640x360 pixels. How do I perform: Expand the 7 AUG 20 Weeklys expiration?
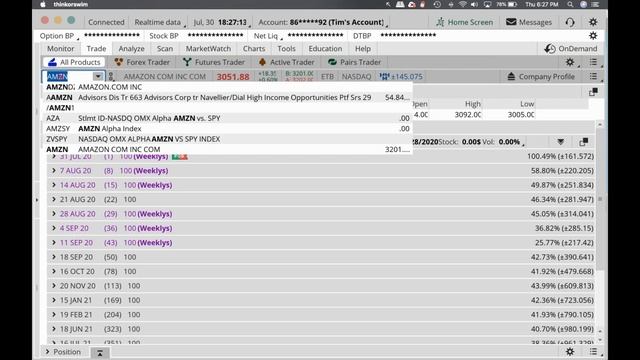(x=53, y=171)
